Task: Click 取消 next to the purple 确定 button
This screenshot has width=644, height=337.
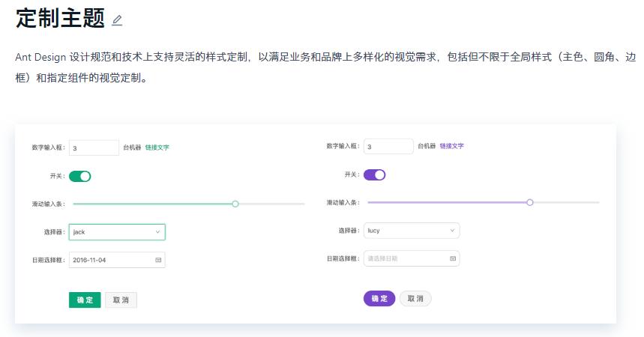Action: (415, 299)
